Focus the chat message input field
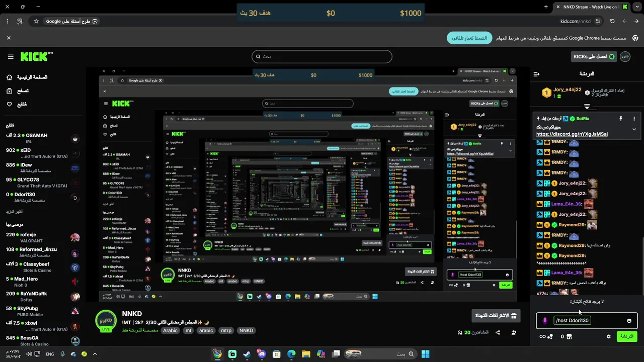Viewport: 644px width, 362px height. (x=587, y=321)
